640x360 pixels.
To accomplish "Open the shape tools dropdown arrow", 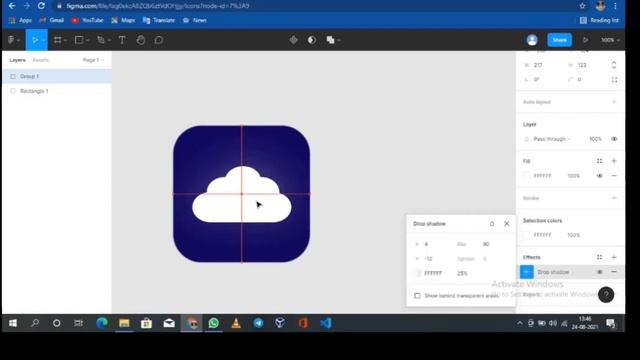I will coord(87,40).
